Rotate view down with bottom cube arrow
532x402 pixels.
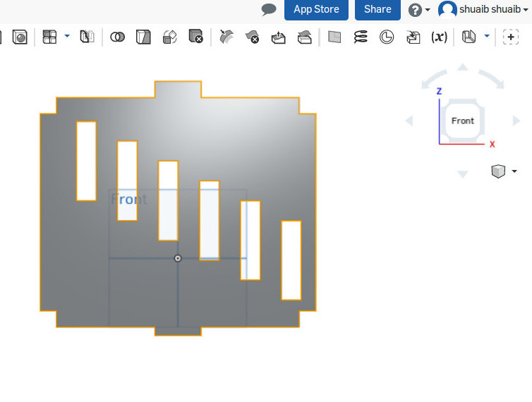[x=463, y=174]
